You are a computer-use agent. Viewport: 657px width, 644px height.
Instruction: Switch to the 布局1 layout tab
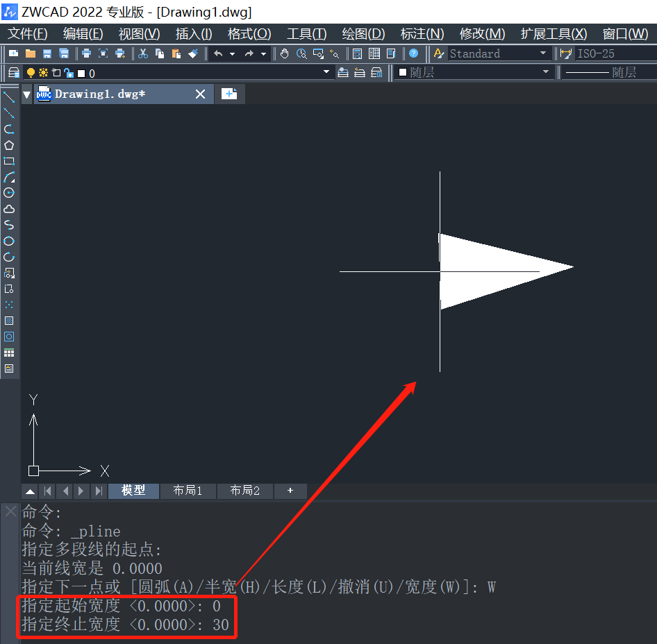[188, 491]
